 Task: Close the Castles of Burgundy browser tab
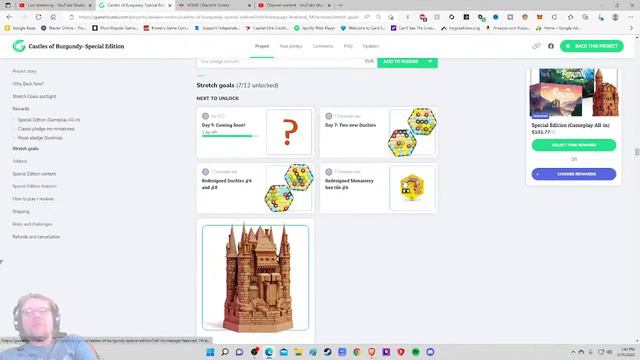(x=170, y=5)
